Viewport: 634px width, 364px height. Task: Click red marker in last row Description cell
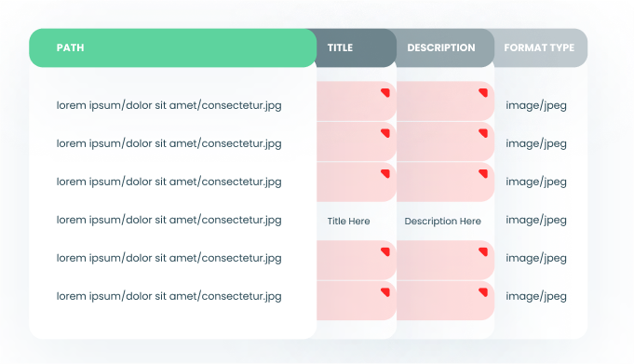coord(483,292)
